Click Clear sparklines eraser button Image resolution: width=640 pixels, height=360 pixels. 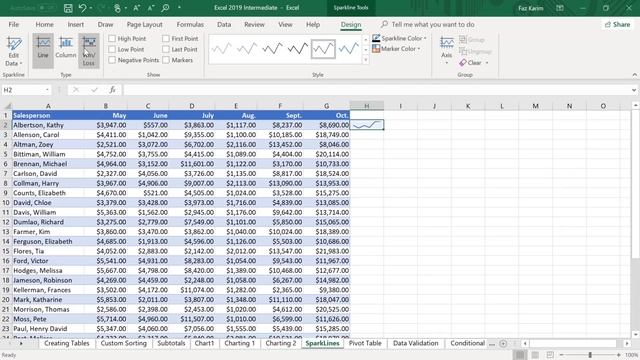(x=470, y=62)
